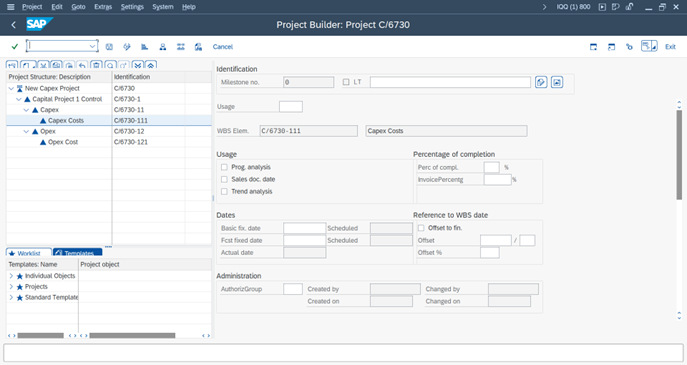Click the network structure overview icon
Viewport: 687px width, 365px height.
click(181, 46)
